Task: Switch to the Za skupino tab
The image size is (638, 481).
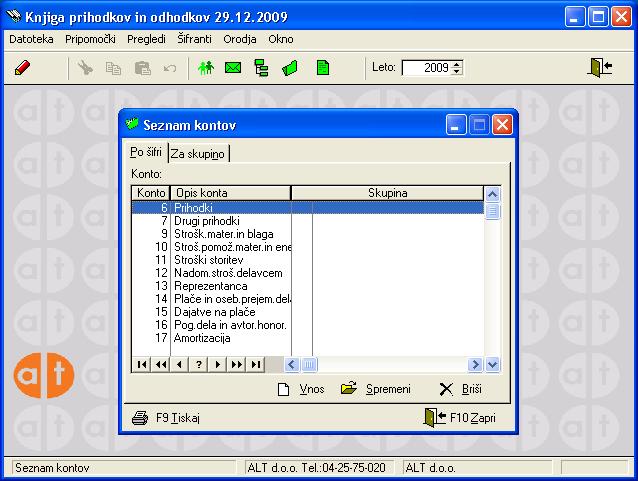Action: pyautogui.click(x=198, y=154)
